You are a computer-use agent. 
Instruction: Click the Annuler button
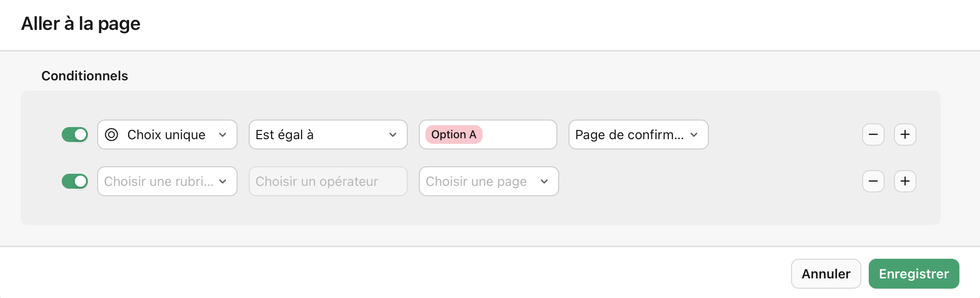coord(826,274)
